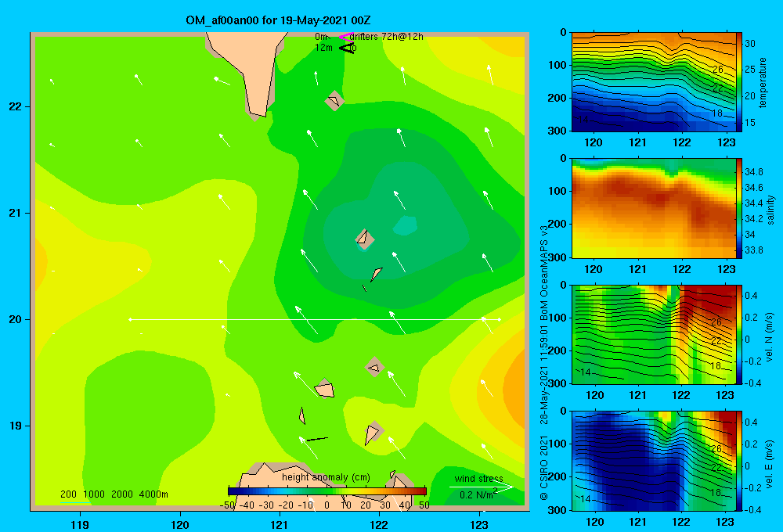The image size is (783, 532).
Task: Click latitude label 22 on main map
Action: coord(16,107)
